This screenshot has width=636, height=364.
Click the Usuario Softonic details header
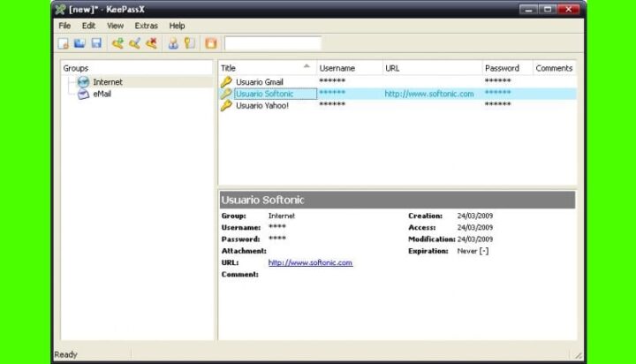click(397, 200)
